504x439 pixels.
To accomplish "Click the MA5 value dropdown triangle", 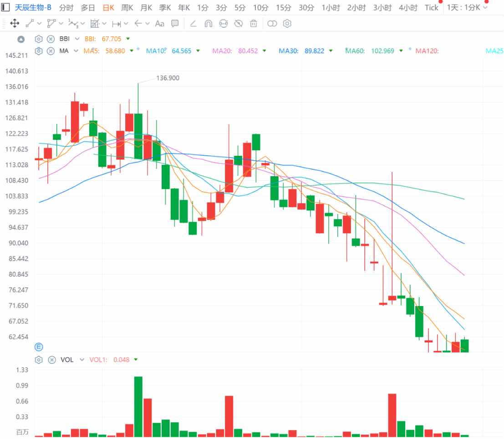I will pyautogui.click(x=132, y=51).
